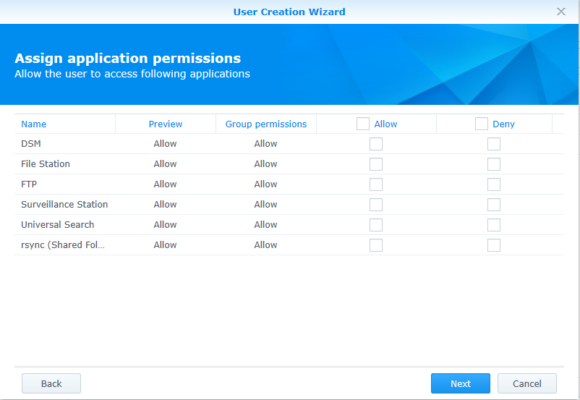Screen dimensions: 580x400
Task: Tick the Deny box for DSM
Action: 494,144
